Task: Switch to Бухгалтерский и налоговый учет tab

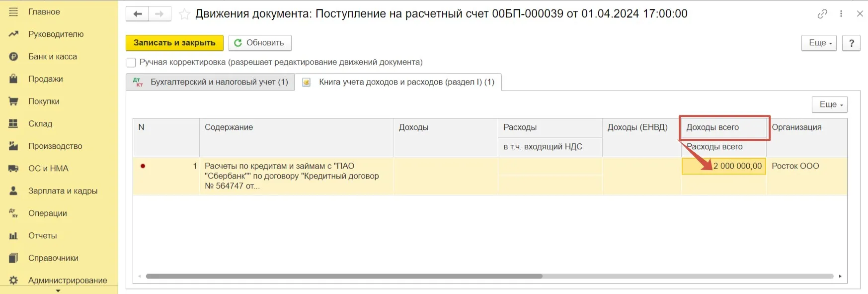Action: tap(210, 82)
